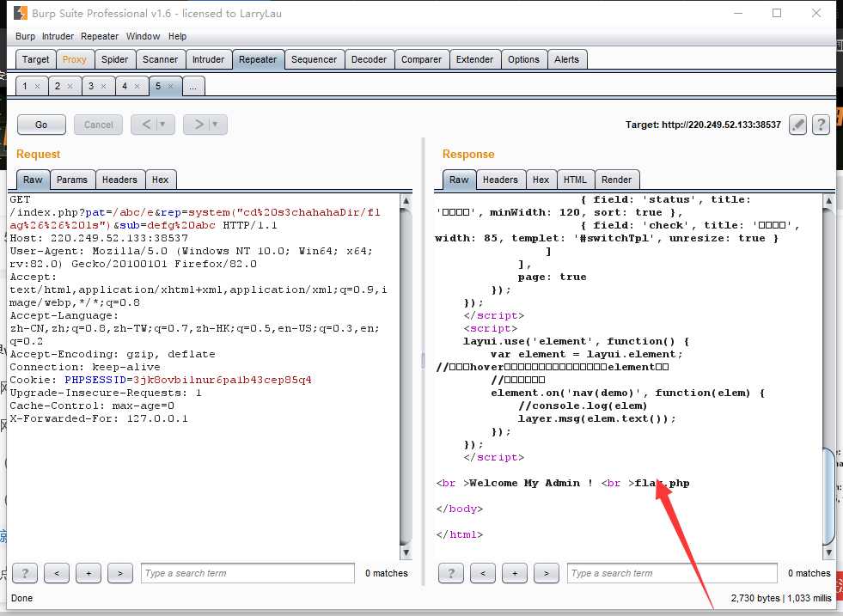Click the request pane vertical scrollbar track
Screen dimensions: 843x616
coord(406,376)
